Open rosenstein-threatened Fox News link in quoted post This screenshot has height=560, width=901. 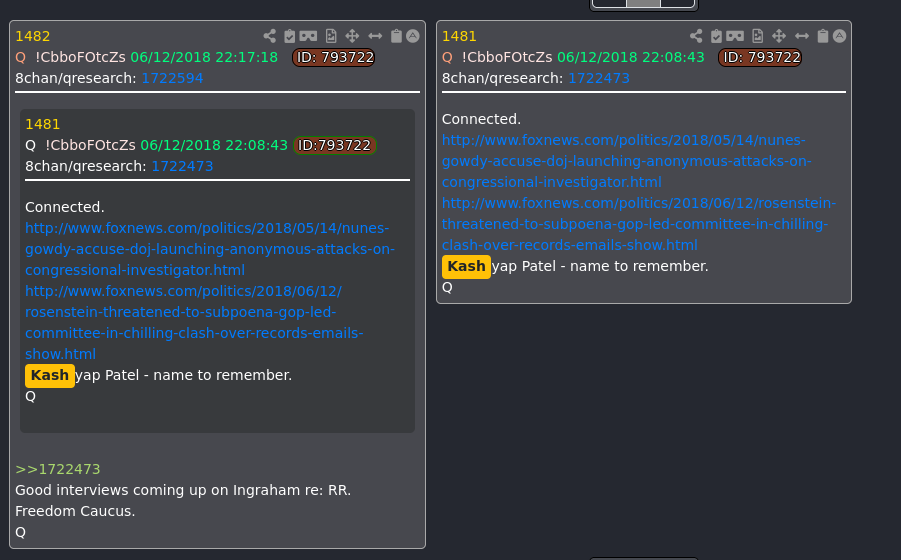click(194, 323)
